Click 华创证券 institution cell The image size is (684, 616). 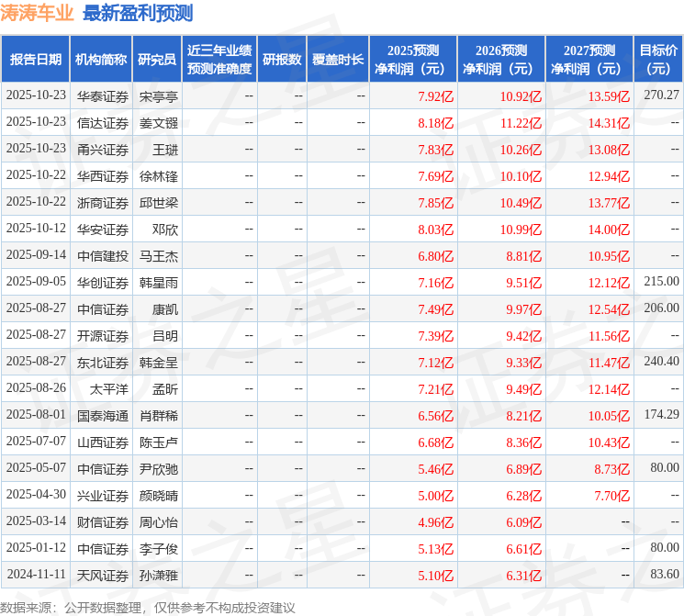click(103, 283)
